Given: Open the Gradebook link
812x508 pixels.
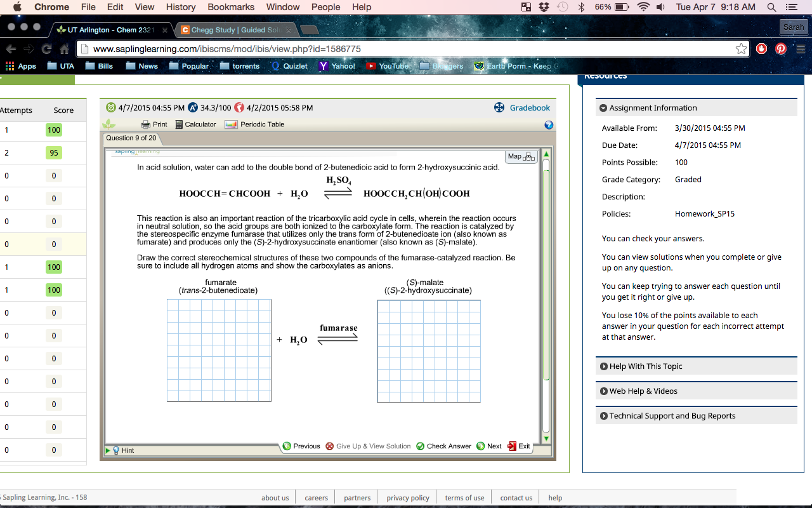Looking at the screenshot, I should 530,108.
